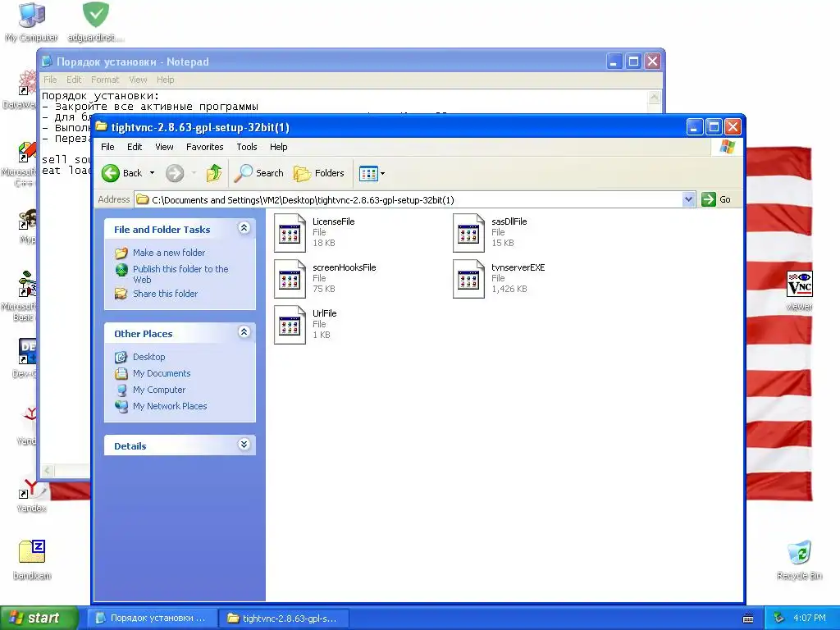
Task: Open the Views icon dropdown
Action: click(372, 173)
